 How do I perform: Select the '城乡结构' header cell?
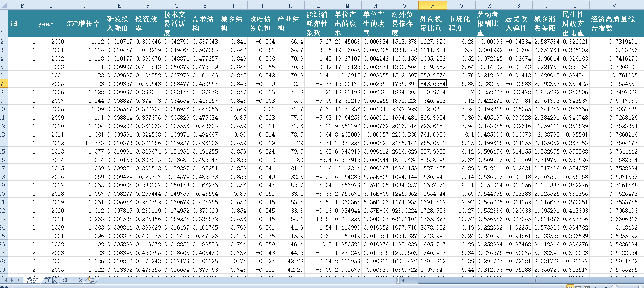(x=233, y=23)
